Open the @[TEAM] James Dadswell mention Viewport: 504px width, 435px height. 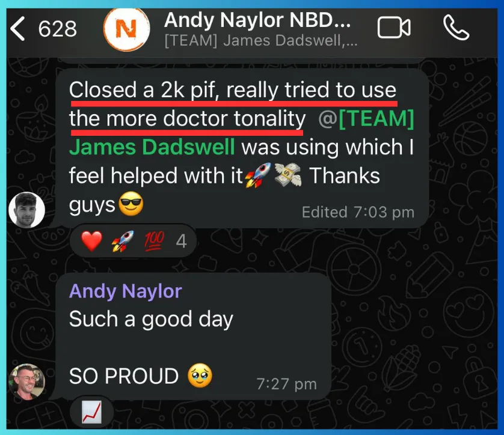coord(241,132)
